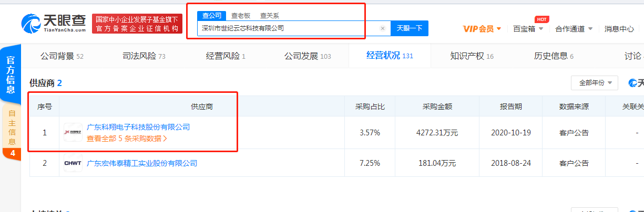
Task: Open the 全部年份 year filter dropdown
Action: [595, 83]
